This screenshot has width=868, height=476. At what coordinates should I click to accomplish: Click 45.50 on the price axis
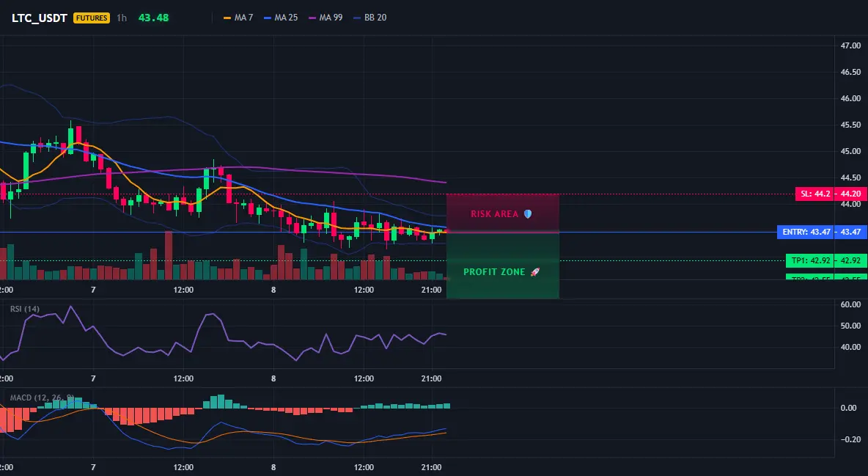coord(850,125)
